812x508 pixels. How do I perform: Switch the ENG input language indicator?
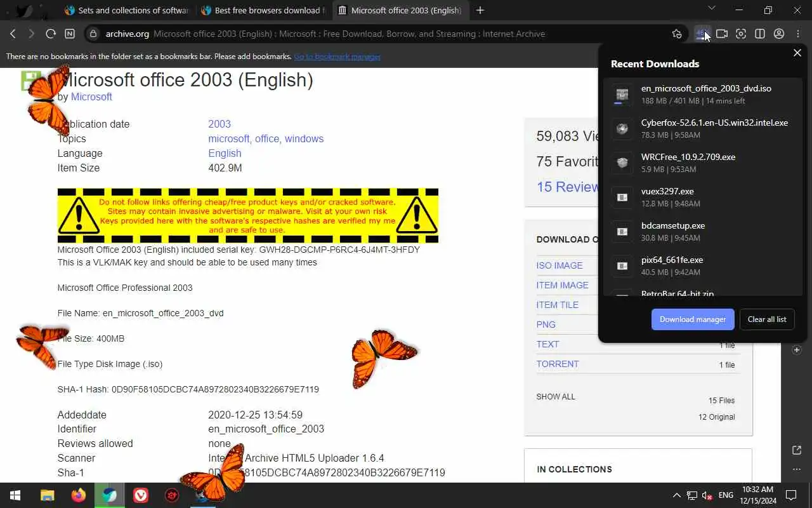coord(726,495)
